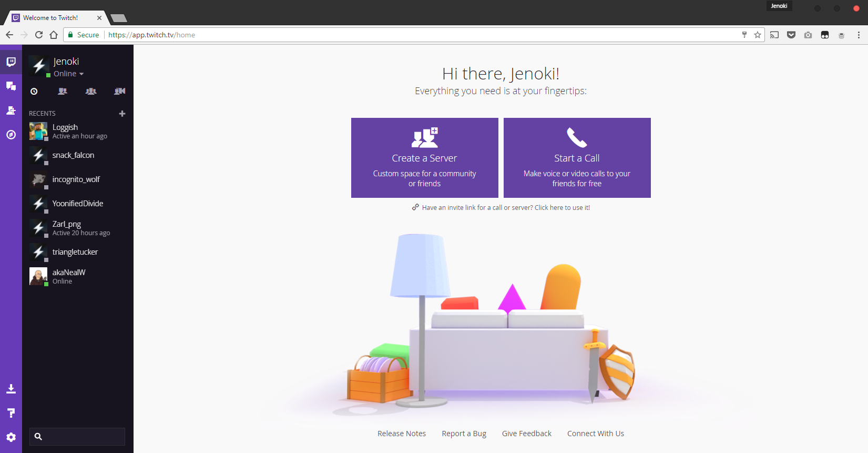
Task: Click the Secure padlock site info
Action: (x=84, y=35)
